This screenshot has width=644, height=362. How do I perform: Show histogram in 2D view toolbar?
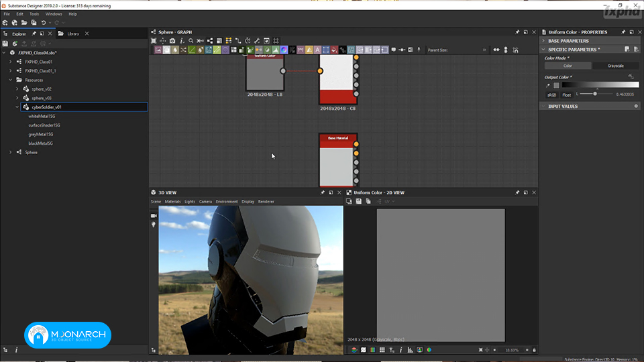pos(411,350)
